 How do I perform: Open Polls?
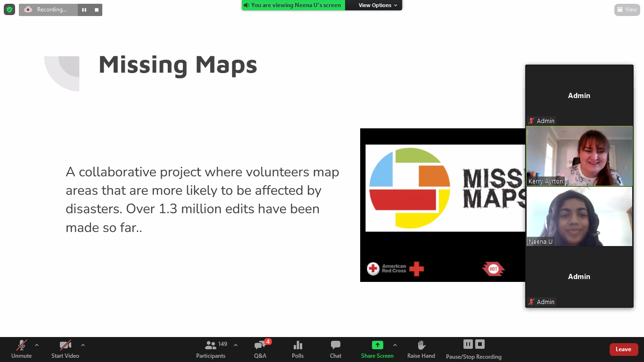[x=298, y=349]
